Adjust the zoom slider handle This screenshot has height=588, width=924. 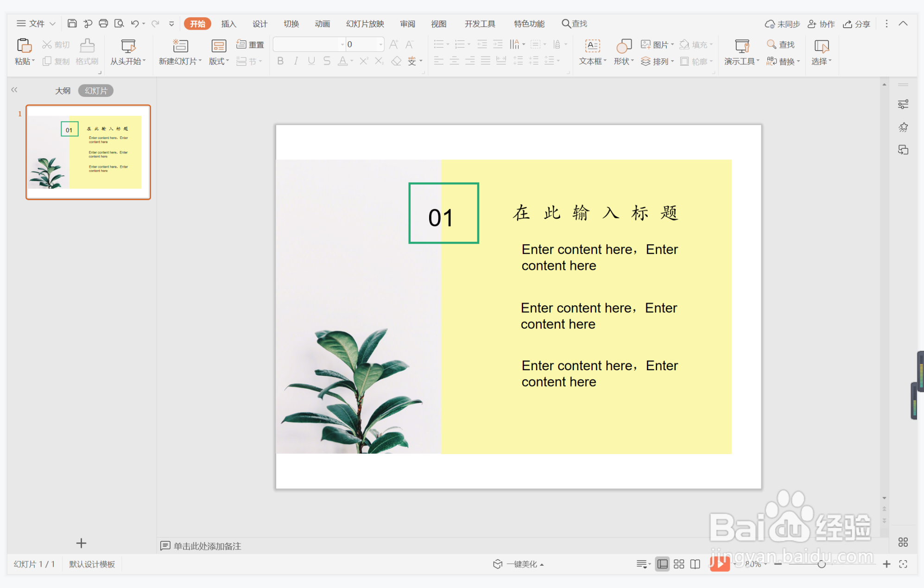[822, 564]
